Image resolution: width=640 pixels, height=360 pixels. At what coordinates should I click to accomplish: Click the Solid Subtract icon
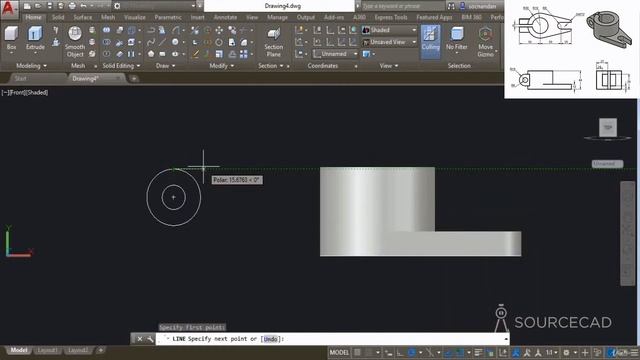[x=107, y=42]
